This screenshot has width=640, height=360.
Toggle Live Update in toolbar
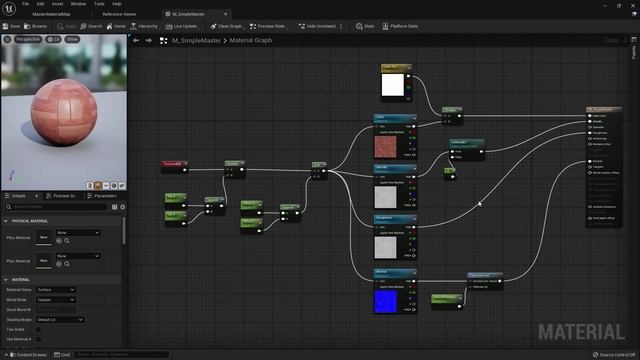(182, 26)
